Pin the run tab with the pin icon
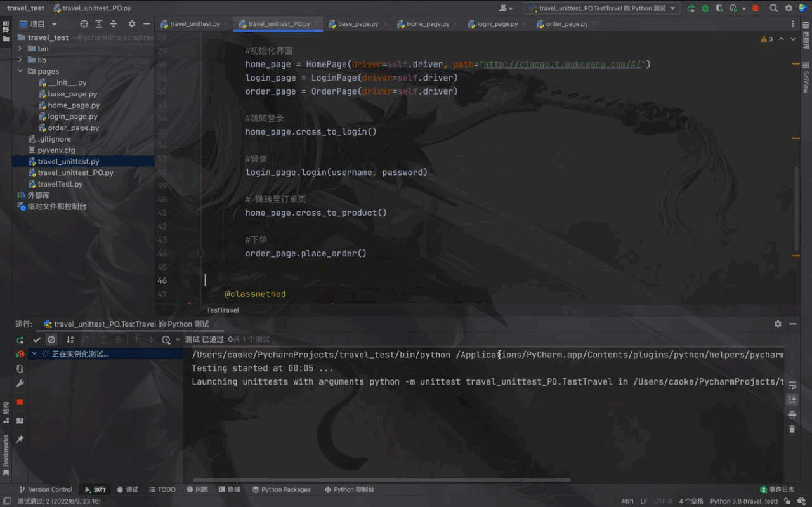 pos(20,439)
